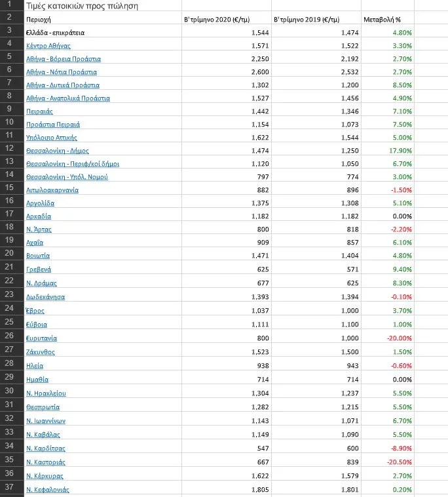Select the 17.90% change cell
Viewport: 448px width, 497px height.
[x=398, y=150]
